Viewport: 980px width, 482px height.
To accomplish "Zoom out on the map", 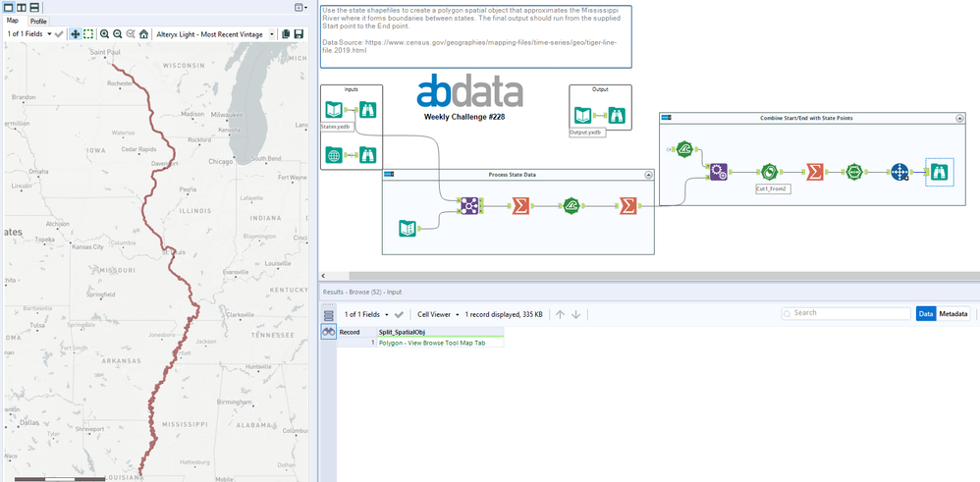I will click(x=118, y=33).
